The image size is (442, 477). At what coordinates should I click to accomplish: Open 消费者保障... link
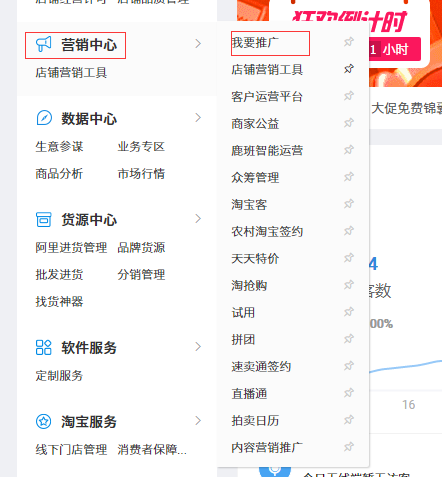coord(152,450)
